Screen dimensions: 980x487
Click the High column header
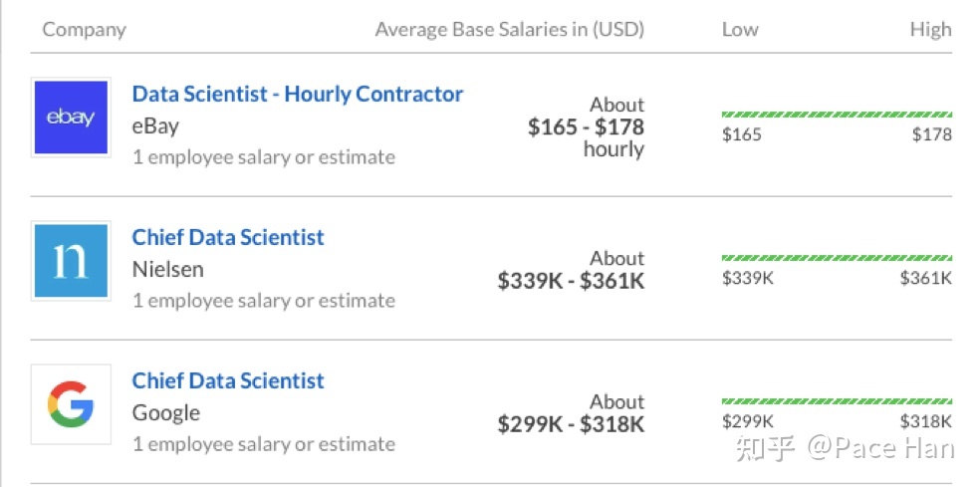click(x=930, y=30)
